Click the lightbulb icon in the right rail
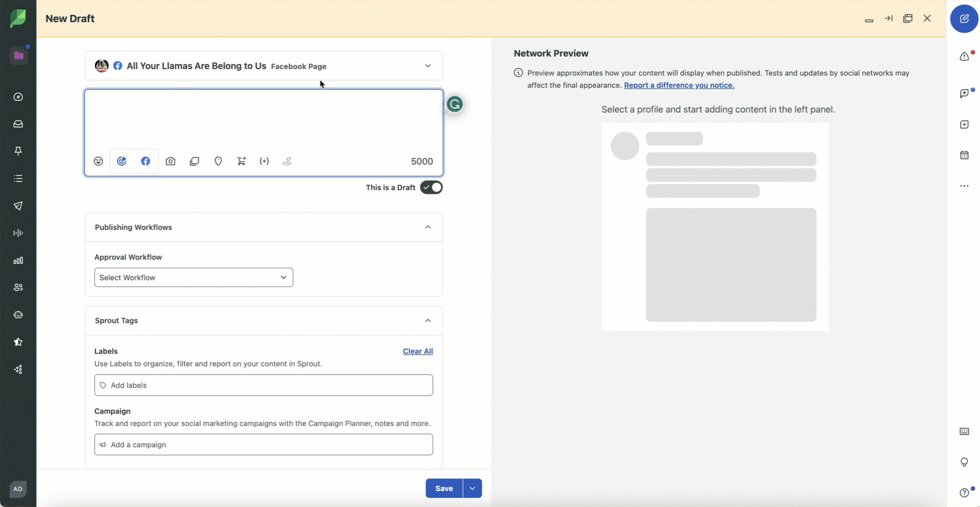 [965, 462]
